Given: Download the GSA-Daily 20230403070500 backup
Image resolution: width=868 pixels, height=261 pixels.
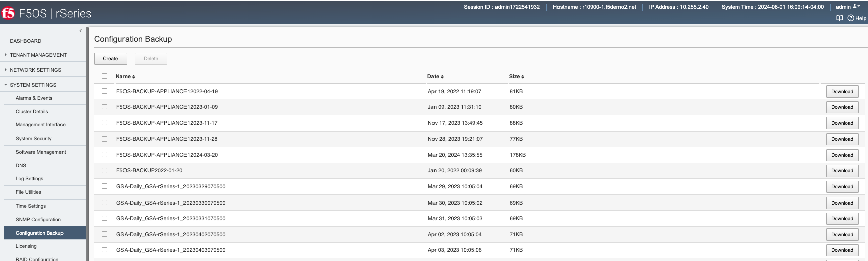Looking at the screenshot, I should click(842, 250).
